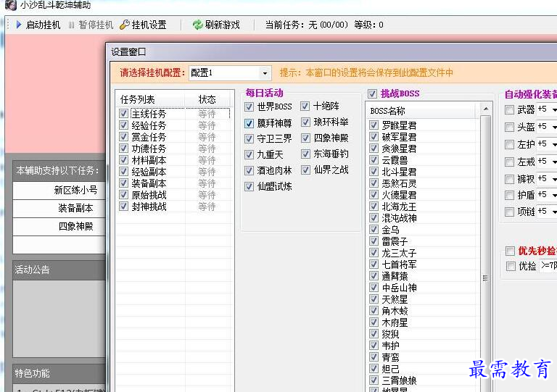Open the 挂机设置 settings
This screenshot has width=557, height=392.
(x=144, y=25)
